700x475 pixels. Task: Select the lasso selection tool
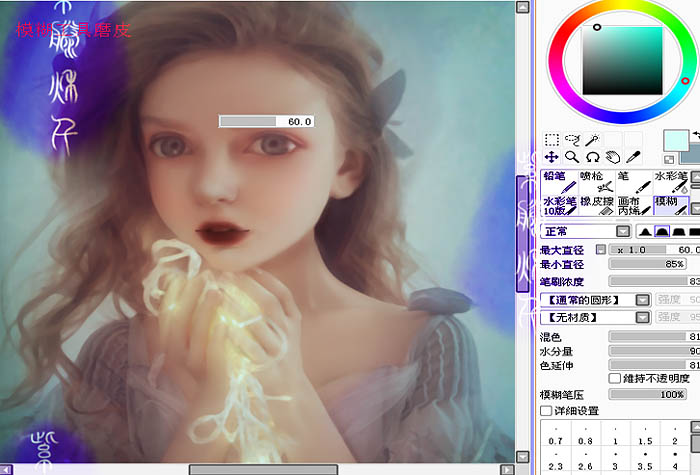pos(572,140)
